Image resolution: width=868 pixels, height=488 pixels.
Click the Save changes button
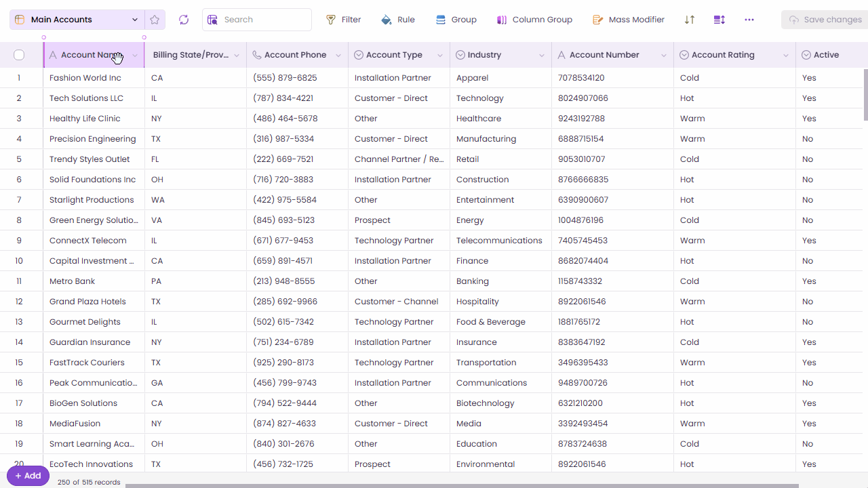(825, 20)
